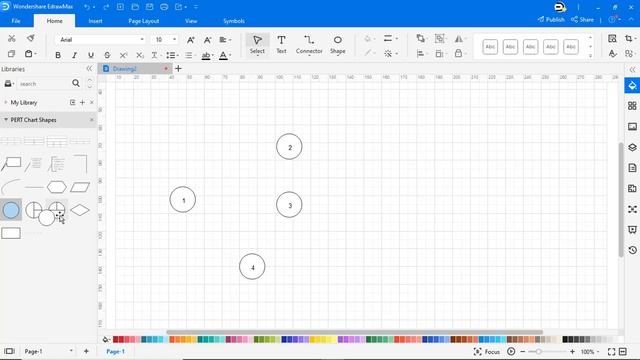Viewport: 640px width, 360px height.
Task: Open the font color dropdown arrow
Action: 230,55
